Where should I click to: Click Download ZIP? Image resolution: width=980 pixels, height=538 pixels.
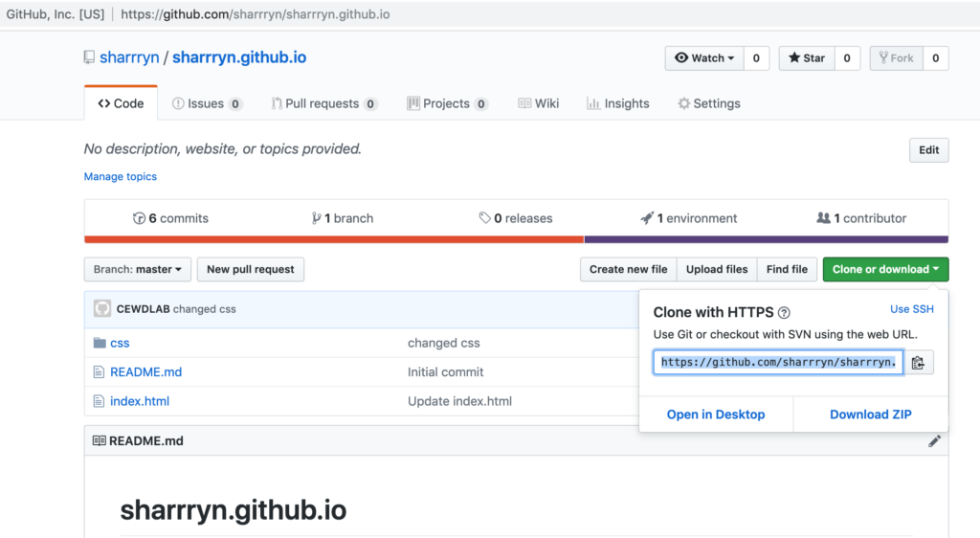[x=871, y=415]
